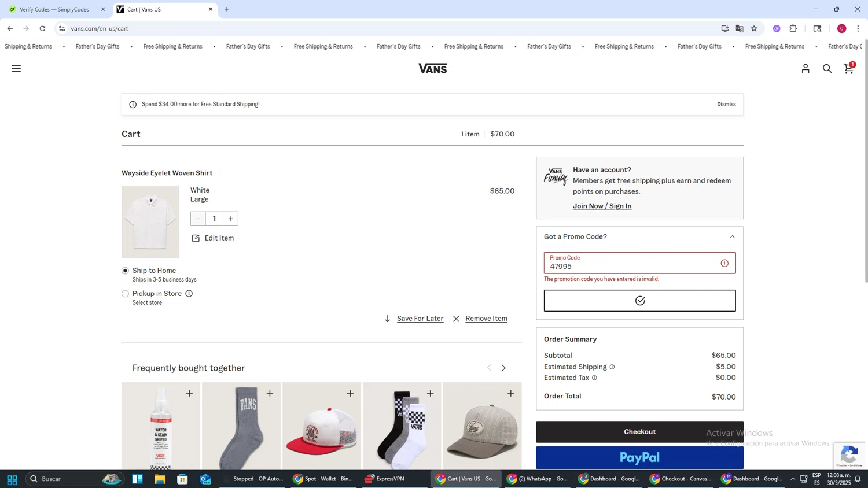The width and height of the screenshot is (868, 488).
Task: Click the Estimated Tax info icon
Action: click(594, 378)
